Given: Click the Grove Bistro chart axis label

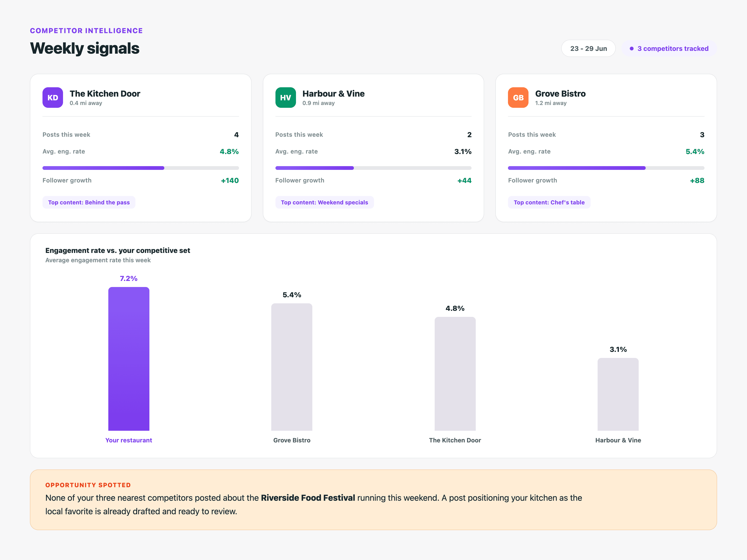Looking at the screenshot, I should [292, 440].
